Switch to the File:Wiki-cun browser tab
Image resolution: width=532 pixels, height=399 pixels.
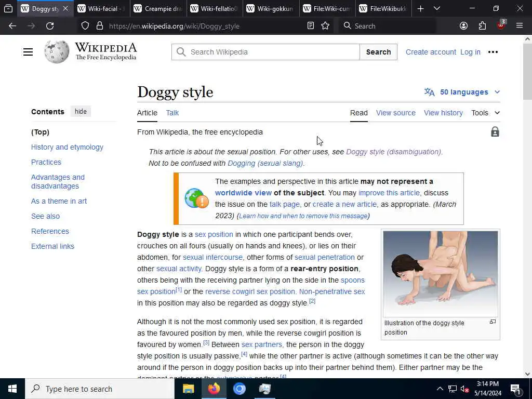[x=327, y=8]
